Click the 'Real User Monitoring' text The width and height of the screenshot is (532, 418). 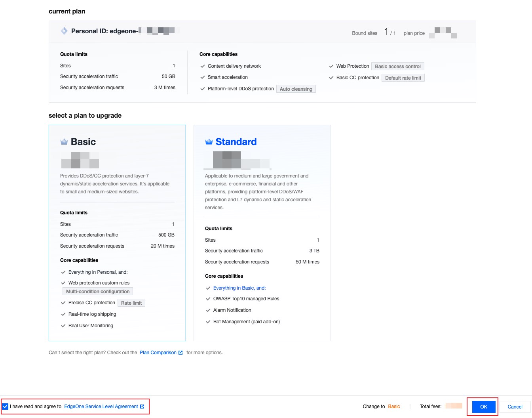[91, 326]
